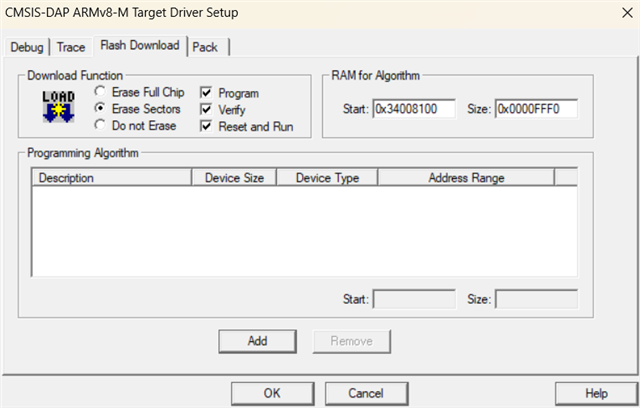Click the Description column header
This screenshot has width=640, height=408.
click(x=111, y=178)
